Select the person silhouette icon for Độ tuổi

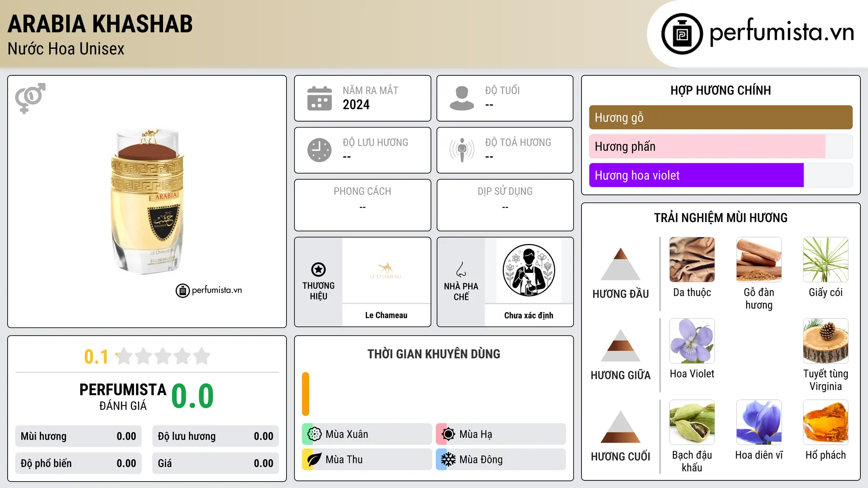[462, 98]
